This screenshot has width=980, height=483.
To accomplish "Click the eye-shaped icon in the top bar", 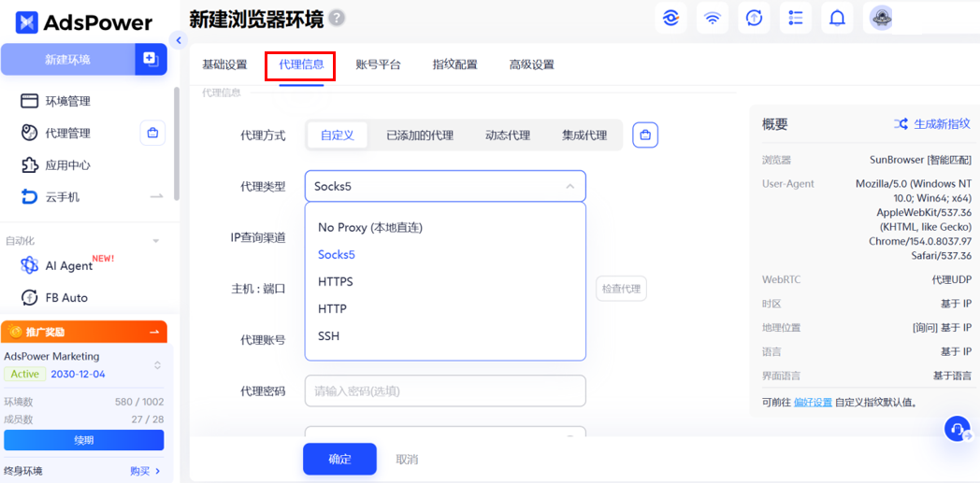I will click(670, 18).
